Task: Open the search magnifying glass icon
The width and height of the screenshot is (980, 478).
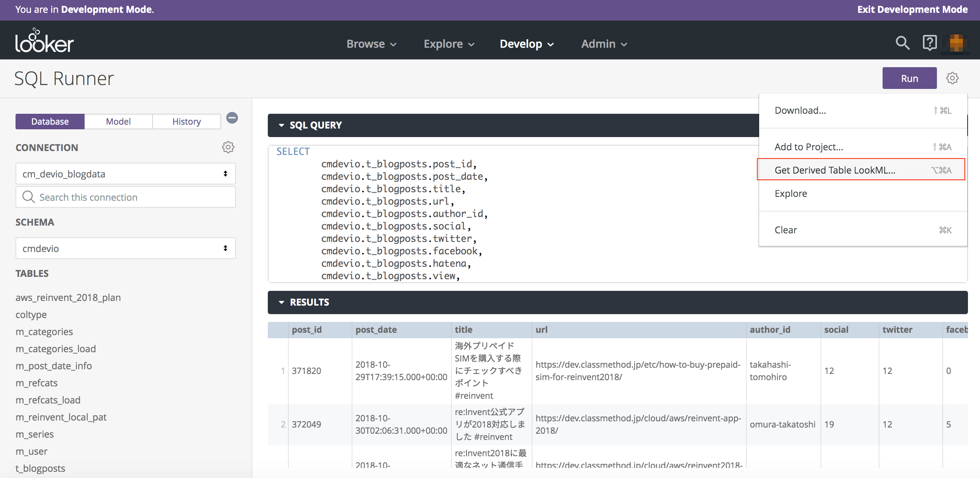Action: [x=902, y=43]
